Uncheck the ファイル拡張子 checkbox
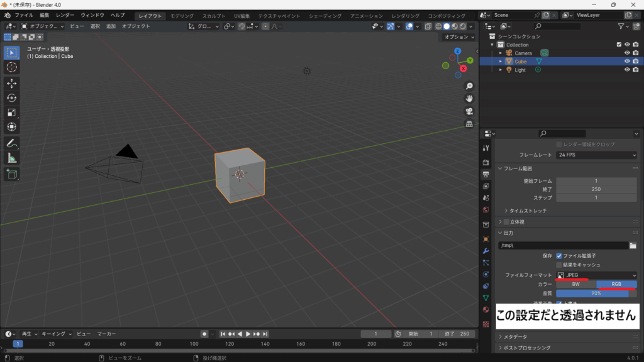This screenshot has width=644, height=362. click(x=559, y=256)
